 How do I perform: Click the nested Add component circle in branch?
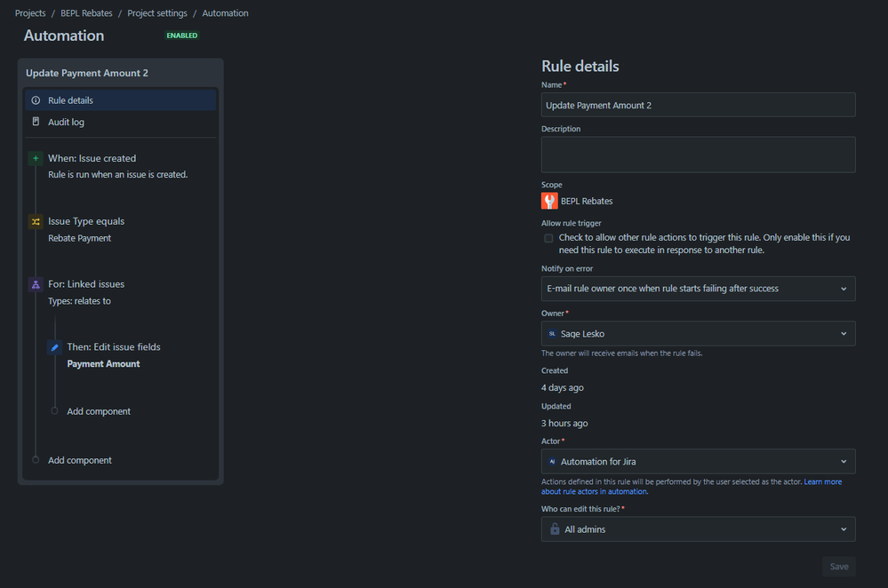[54, 411]
